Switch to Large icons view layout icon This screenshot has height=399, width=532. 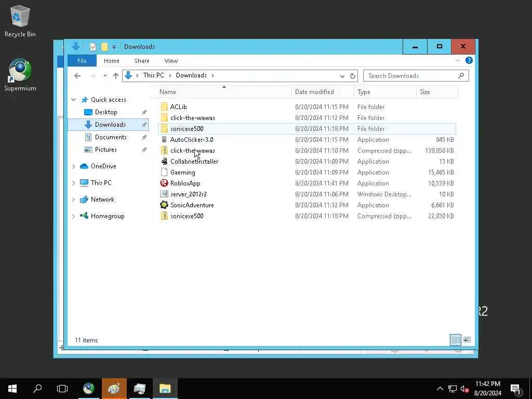tap(467, 340)
